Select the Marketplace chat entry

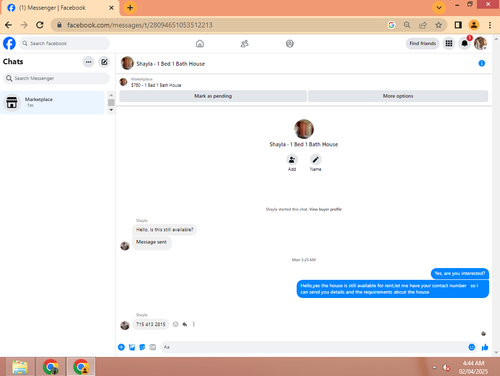(x=52, y=102)
